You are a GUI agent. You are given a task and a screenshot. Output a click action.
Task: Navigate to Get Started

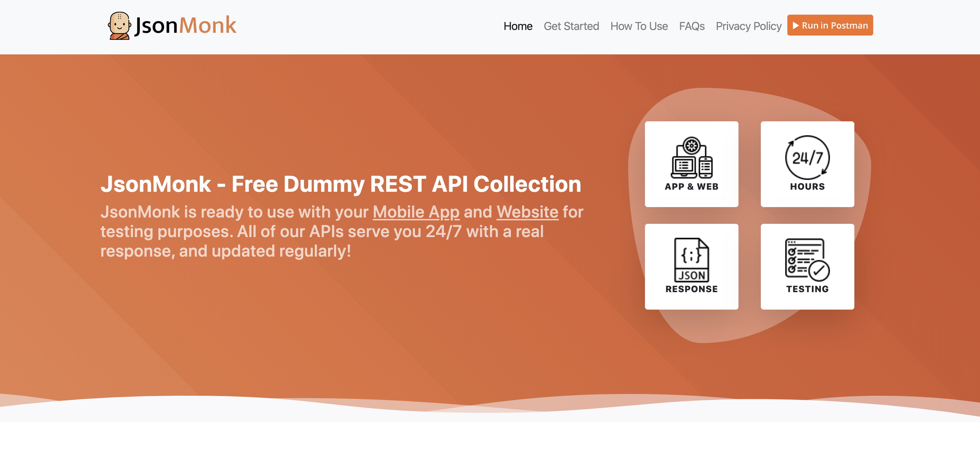(x=571, y=26)
